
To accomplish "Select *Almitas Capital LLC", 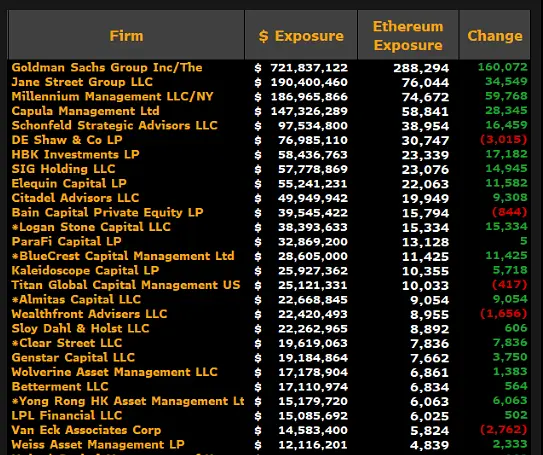I will click(x=76, y=300).
